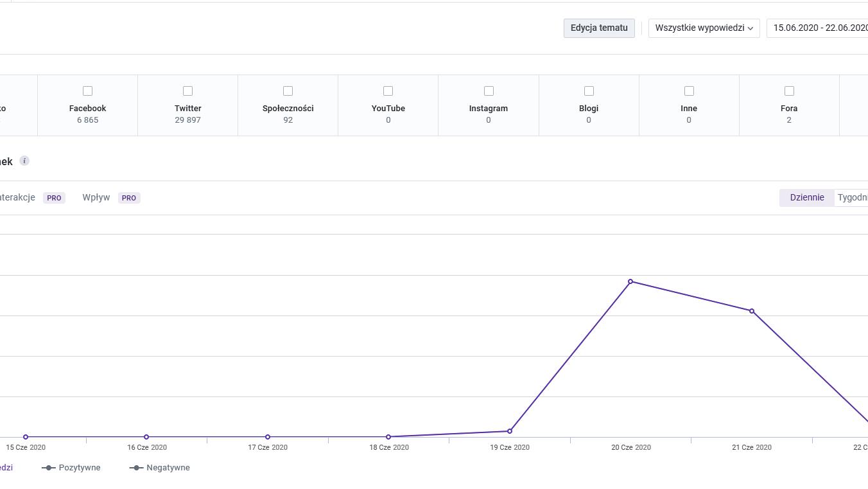Viewport: 868px width, 489px height.
Task: Tick the Facebook source checkbox
Action: point(87,91)
